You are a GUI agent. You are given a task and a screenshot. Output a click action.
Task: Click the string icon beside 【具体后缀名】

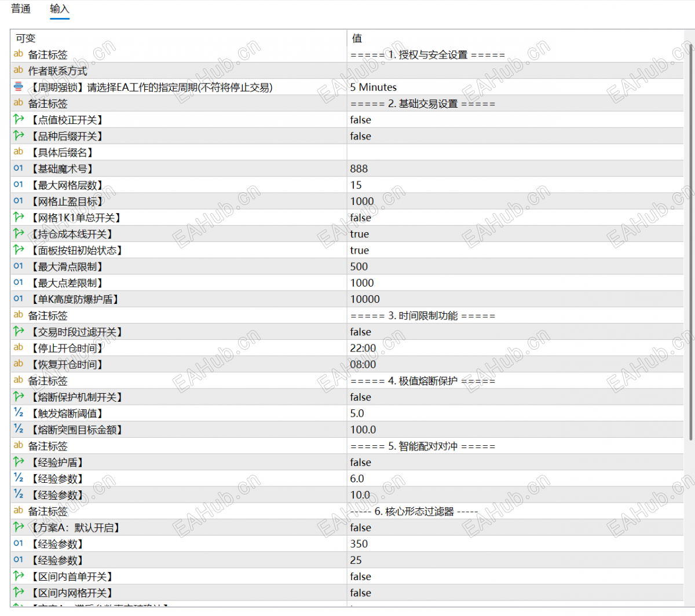pyautogui.click(x=19, y=152)
